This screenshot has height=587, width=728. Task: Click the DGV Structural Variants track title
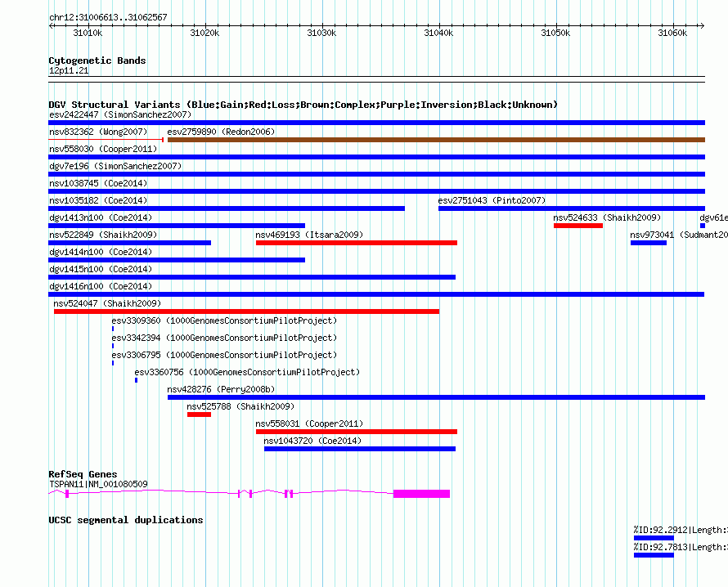303,105
